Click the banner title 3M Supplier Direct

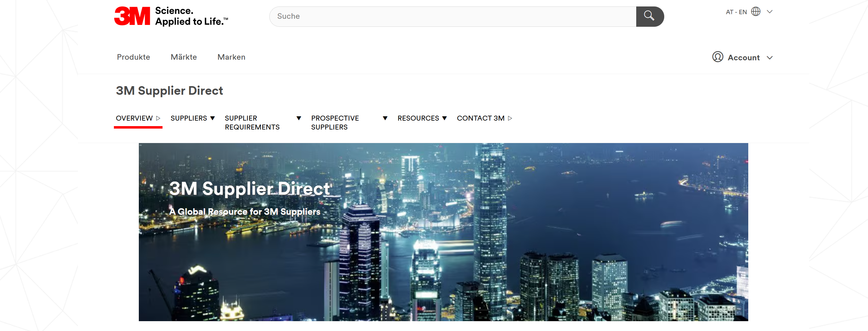pos(249,189)
